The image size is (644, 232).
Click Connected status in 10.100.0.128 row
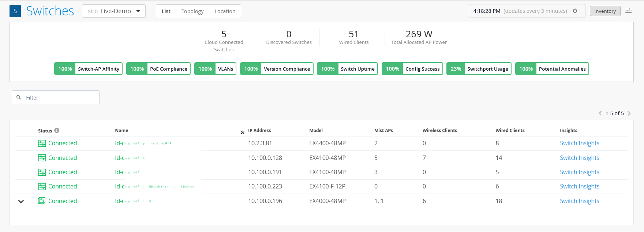[x=63, y=158]
